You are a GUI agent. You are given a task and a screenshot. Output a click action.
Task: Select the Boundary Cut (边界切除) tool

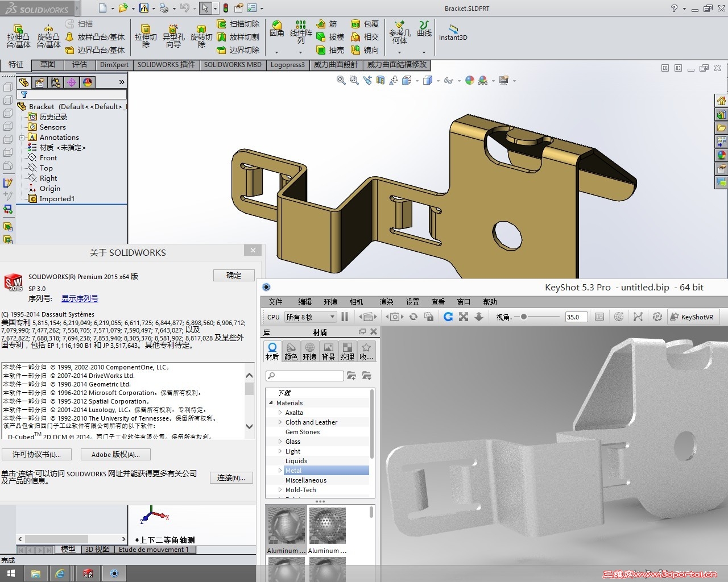(238, 50)
